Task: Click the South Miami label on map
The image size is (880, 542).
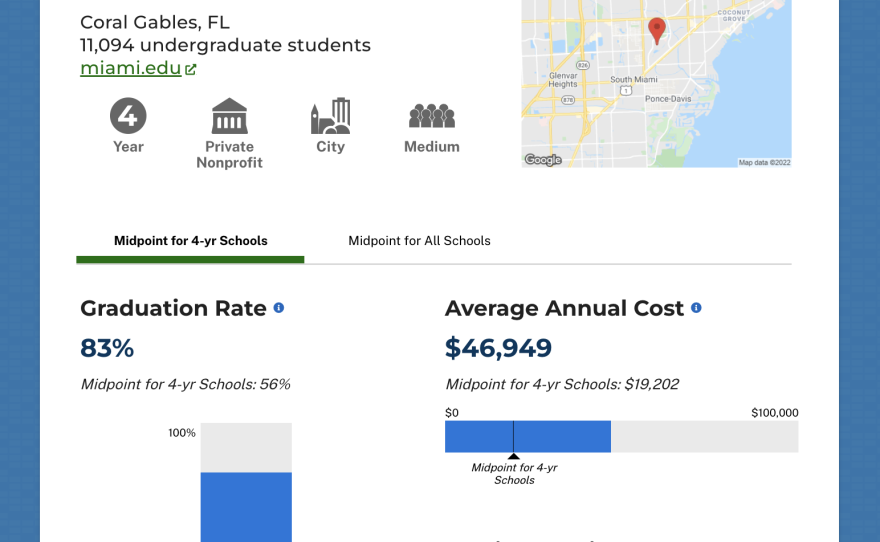Action: pyautogui.click(x=633, y=80)
